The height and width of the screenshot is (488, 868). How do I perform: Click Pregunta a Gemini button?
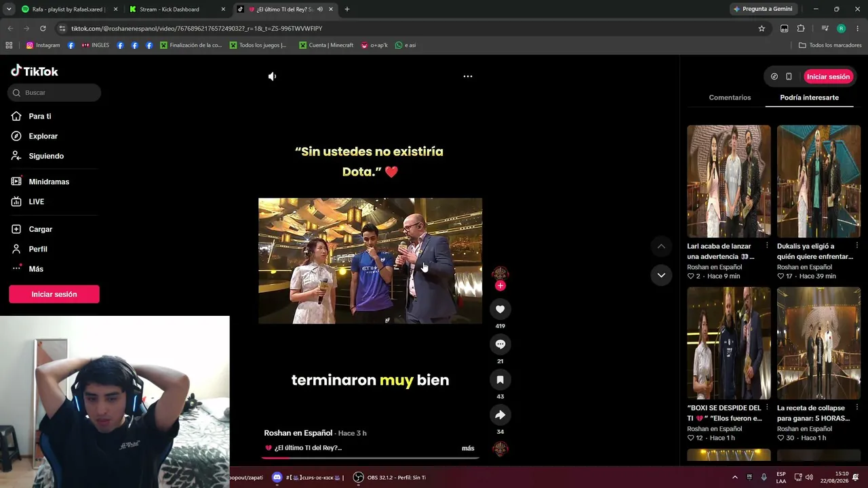point(762,9)
